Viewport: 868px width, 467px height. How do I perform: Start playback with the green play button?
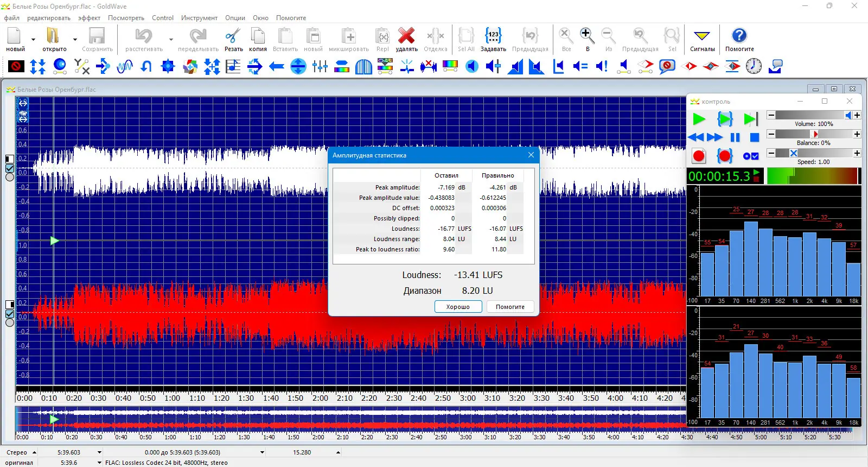[699, 119]
